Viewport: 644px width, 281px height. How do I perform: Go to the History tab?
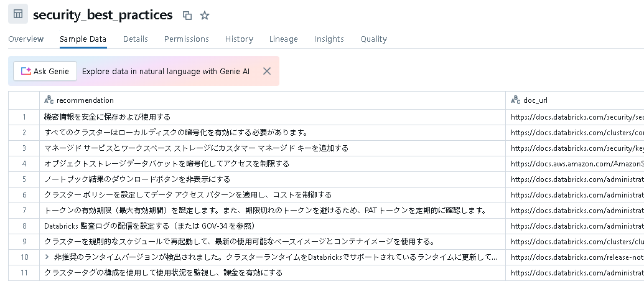[x=239, y=39]
